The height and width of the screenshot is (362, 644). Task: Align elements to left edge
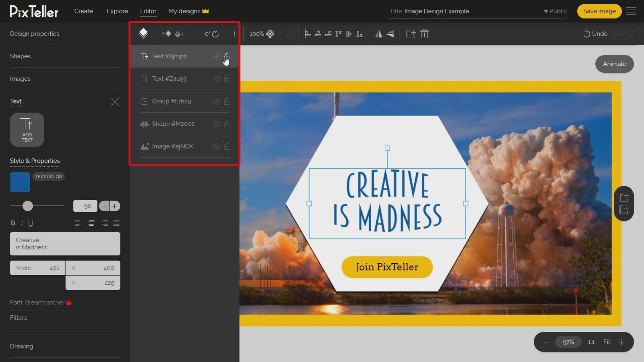click(x=308, y=34)
